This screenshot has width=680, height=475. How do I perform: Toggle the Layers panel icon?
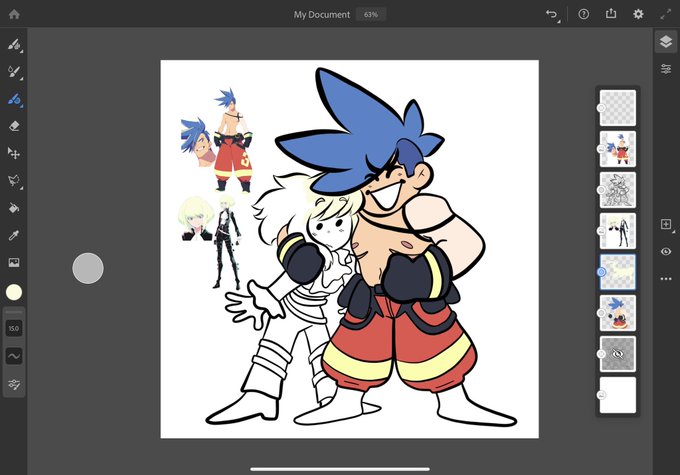coord(666,42)
